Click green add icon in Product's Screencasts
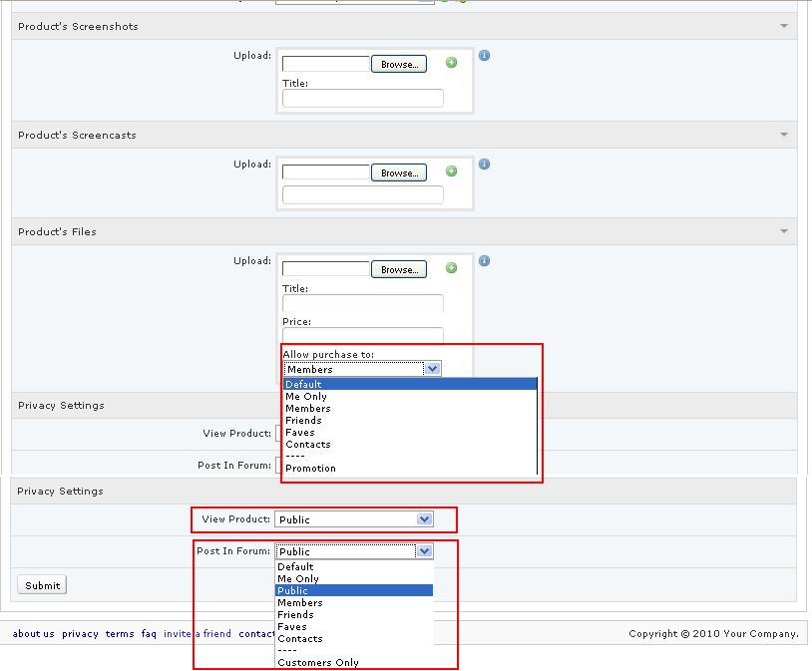This screenshot has height=671, width=812. (x=451, y=171)
